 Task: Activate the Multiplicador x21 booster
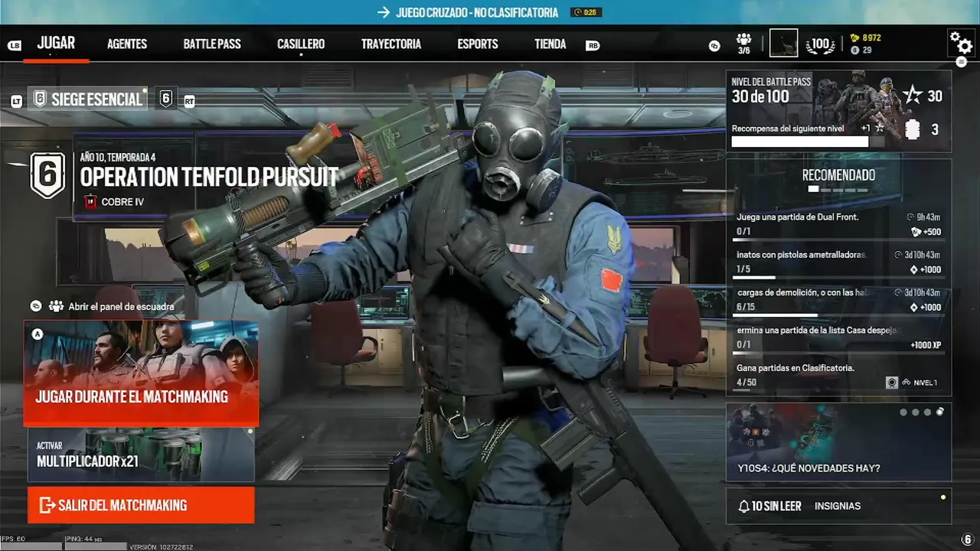141,455
